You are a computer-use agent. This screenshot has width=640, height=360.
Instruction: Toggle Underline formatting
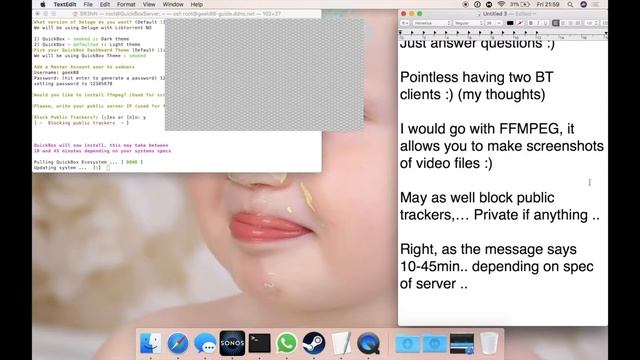pyautogui.click(x=546, y=23)
